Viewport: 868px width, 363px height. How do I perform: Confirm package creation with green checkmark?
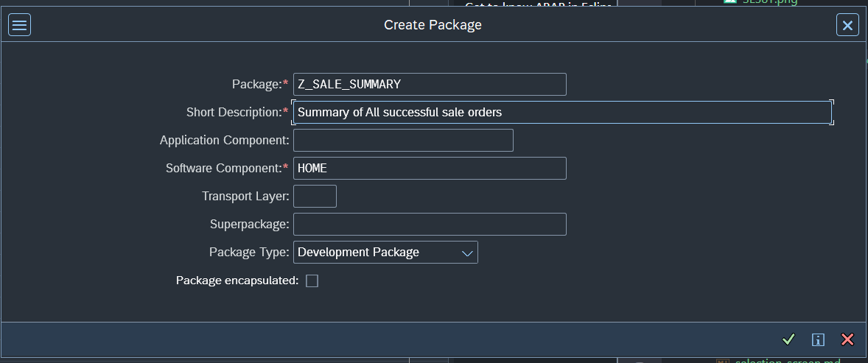click(788, 339)
